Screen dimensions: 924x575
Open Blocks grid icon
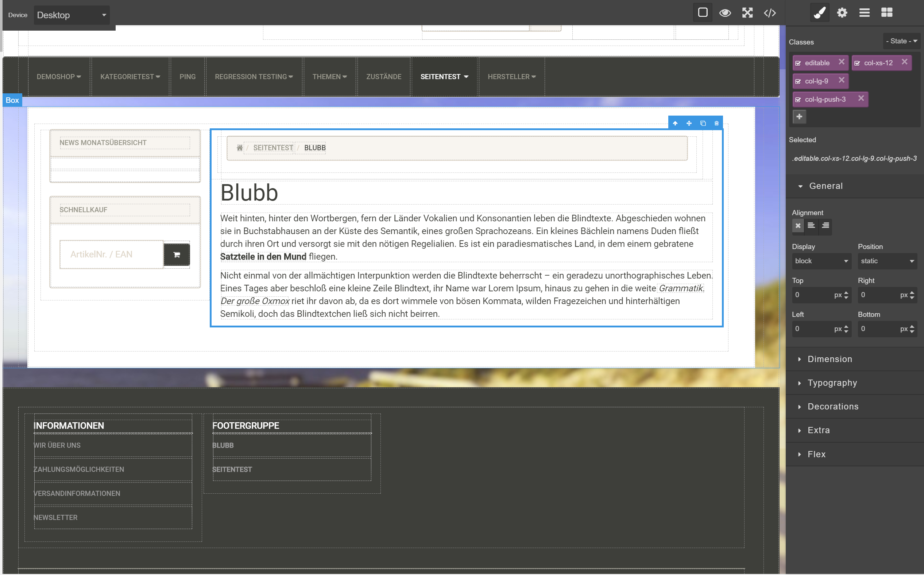887,12
